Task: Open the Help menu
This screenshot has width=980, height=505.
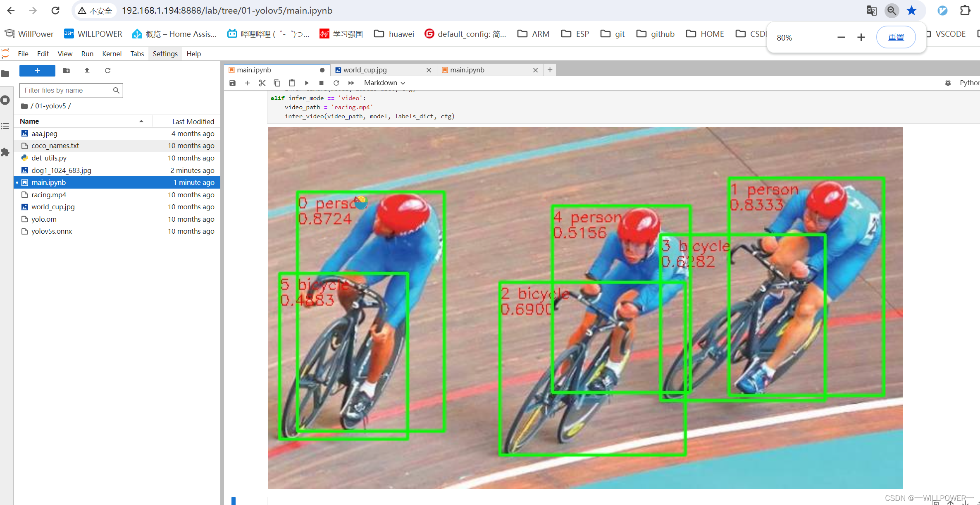Action: point(193,54)
